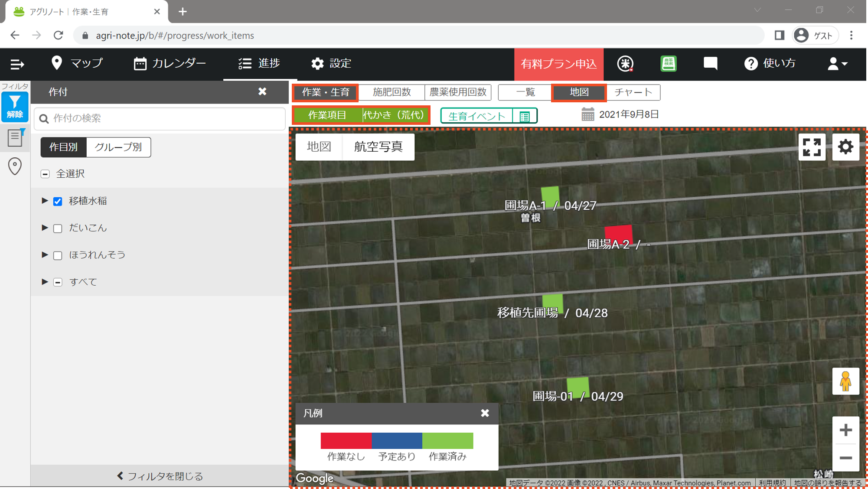Click the Street View pegman icon

coord(845,381)
